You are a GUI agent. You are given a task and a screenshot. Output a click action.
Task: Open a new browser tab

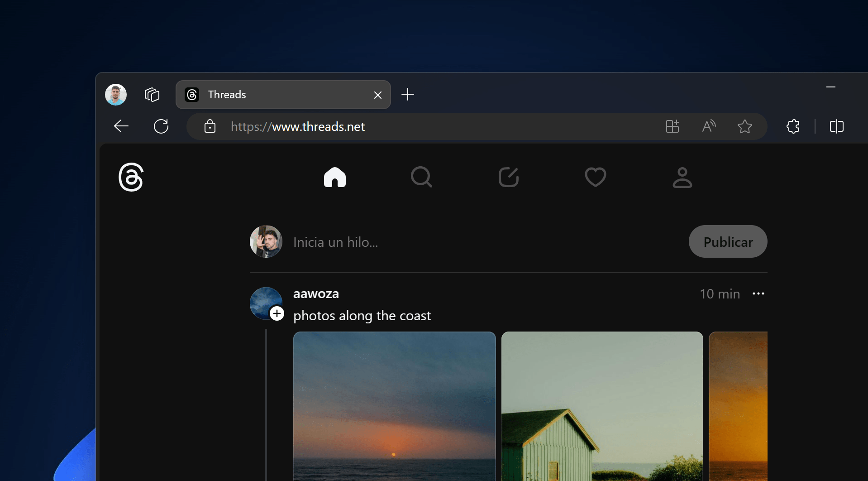(407, 94)
